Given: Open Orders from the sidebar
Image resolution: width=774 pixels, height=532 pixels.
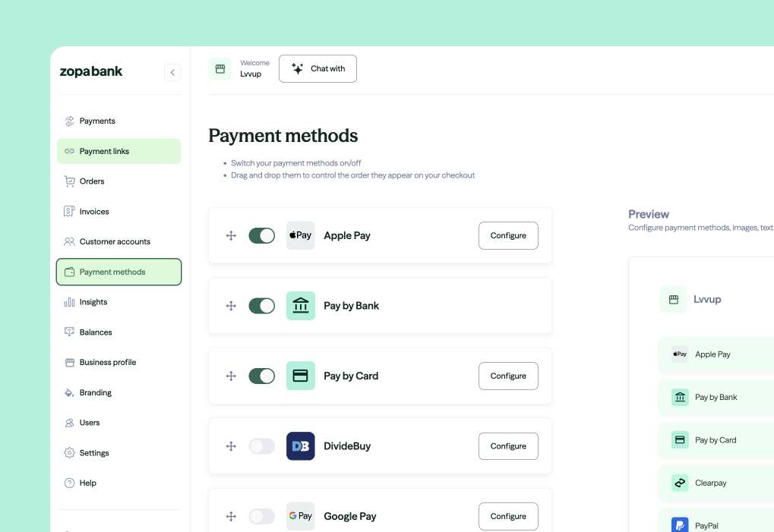Looking at the screenshot, I should pos(119,181).
